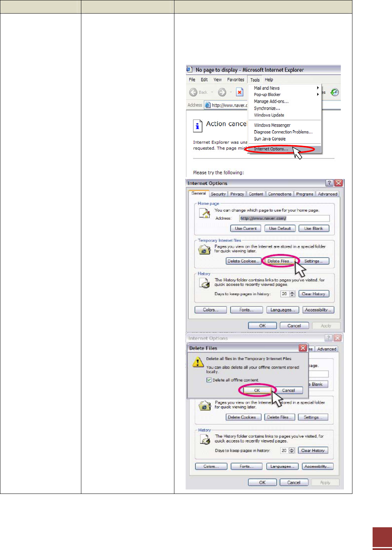Click Cancel in the dialog with the General tab
The height and width of the screenshot is (550, 392).
pyautogui.click(x=294, y=326)
